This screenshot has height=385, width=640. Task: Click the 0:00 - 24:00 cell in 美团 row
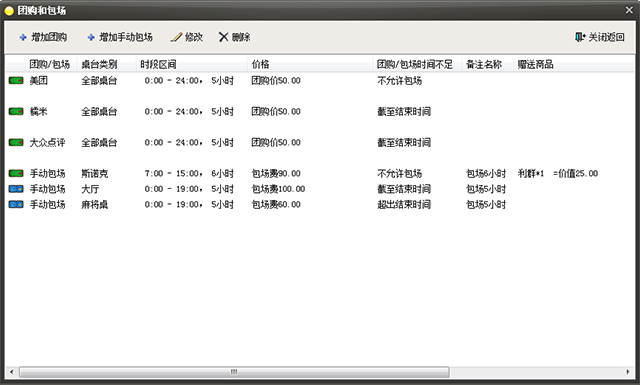pos(189,81)
